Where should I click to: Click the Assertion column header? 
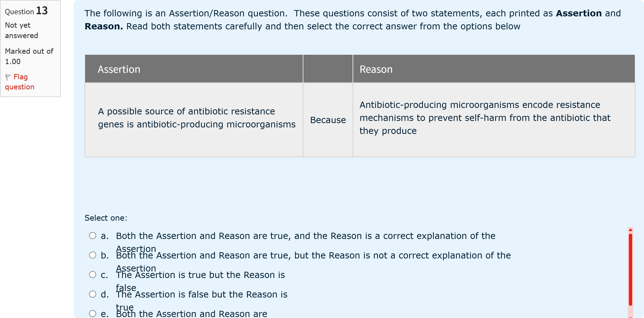(119, 69)
